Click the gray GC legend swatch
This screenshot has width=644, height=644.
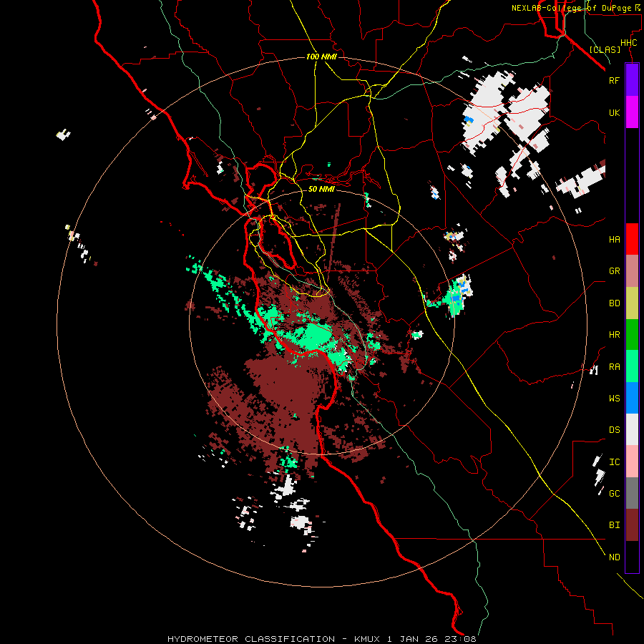click(632, 493)
